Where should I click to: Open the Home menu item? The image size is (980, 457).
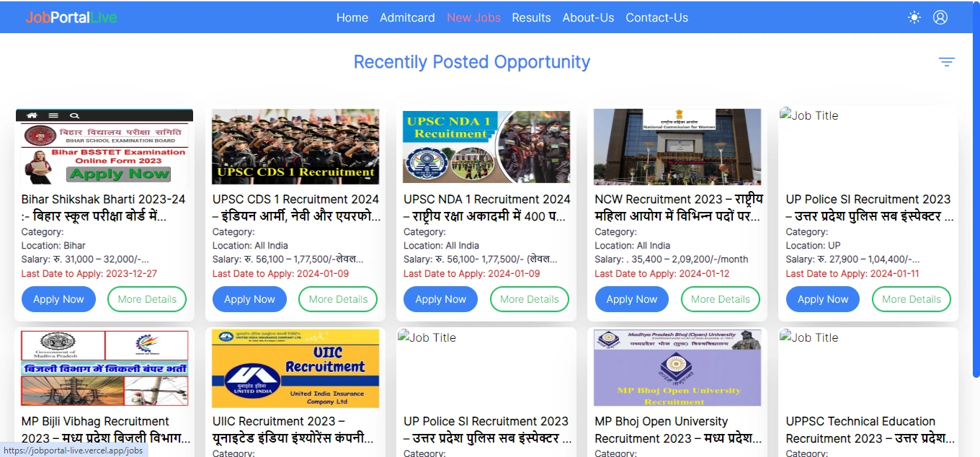tap(352, 17)
